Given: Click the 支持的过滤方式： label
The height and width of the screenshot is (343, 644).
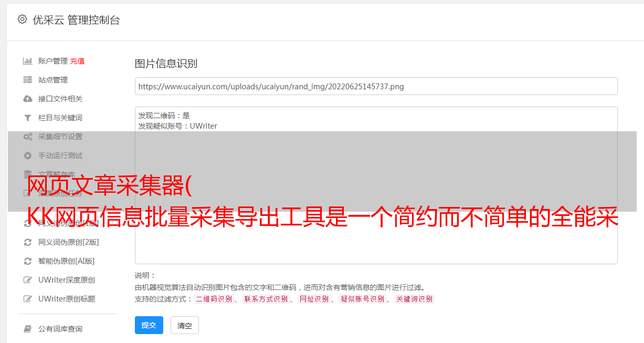Looking at the screenshot, I should pyautogui.click(x=163, y=299).
